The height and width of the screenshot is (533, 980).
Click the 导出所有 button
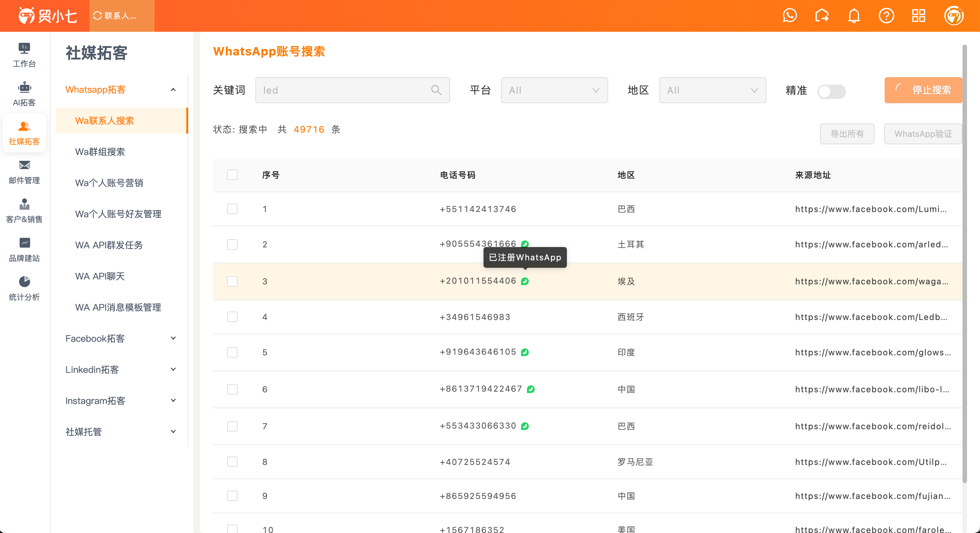(x=847, y=134)
